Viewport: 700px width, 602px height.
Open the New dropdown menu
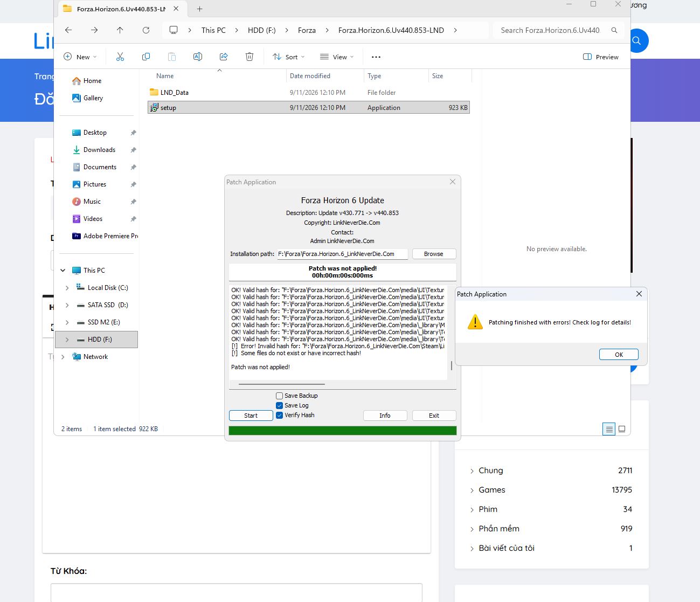(x=80, y=57)
